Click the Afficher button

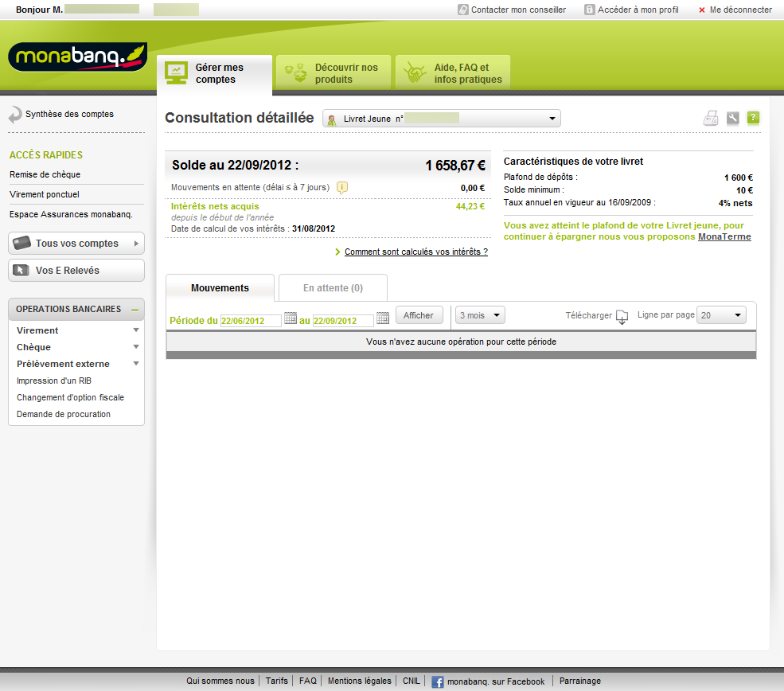tap(419, 314)
